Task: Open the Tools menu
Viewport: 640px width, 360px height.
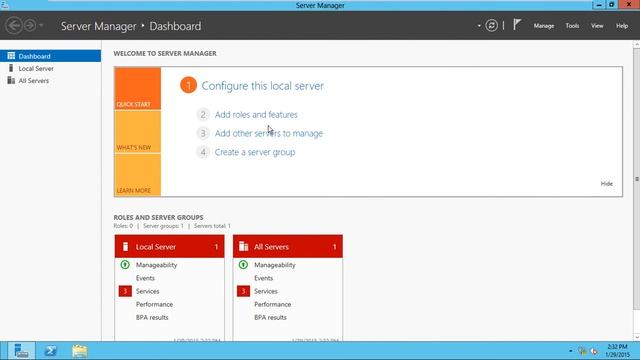Action: [572, 26]
